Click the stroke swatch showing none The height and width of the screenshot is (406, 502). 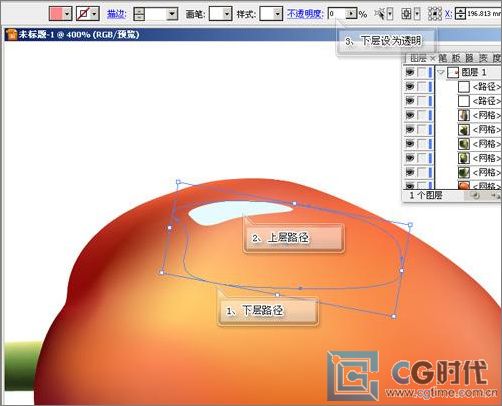point(83,14)
